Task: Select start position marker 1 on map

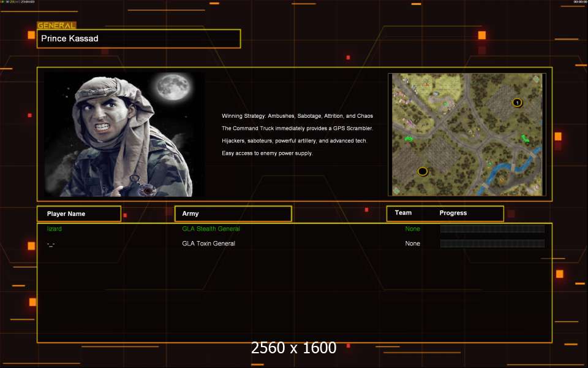Action: pos(517,102)
